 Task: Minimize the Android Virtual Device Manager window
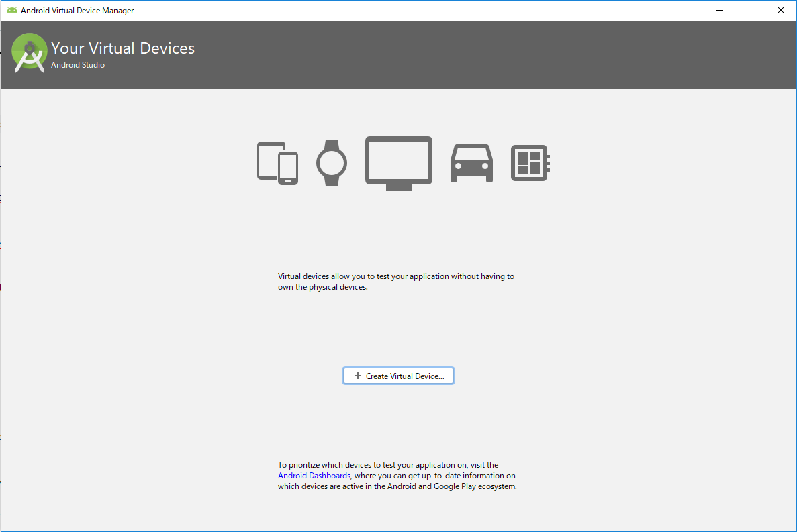point(719,10)
